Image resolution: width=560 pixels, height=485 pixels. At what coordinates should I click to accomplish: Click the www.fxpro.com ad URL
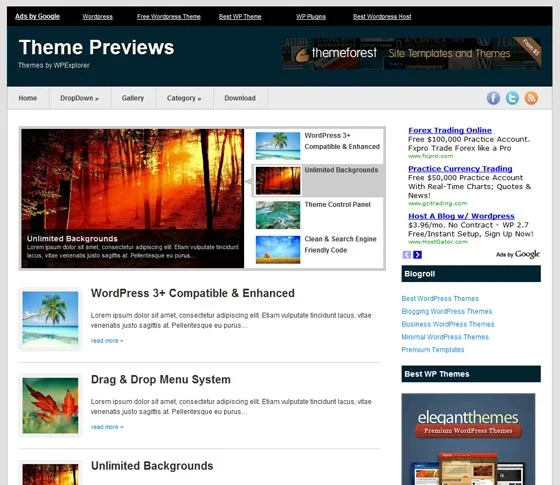tap(430, 156)
